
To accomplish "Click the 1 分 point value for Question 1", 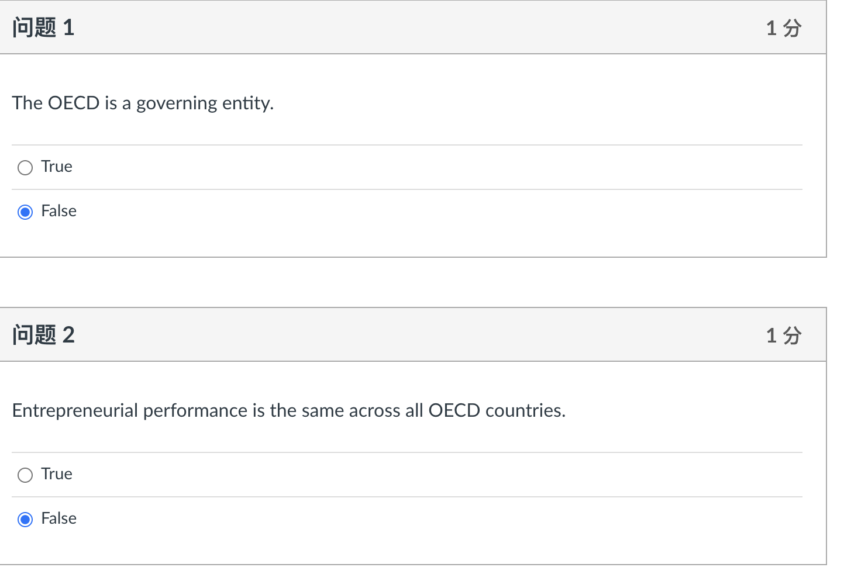I will 783,27.
